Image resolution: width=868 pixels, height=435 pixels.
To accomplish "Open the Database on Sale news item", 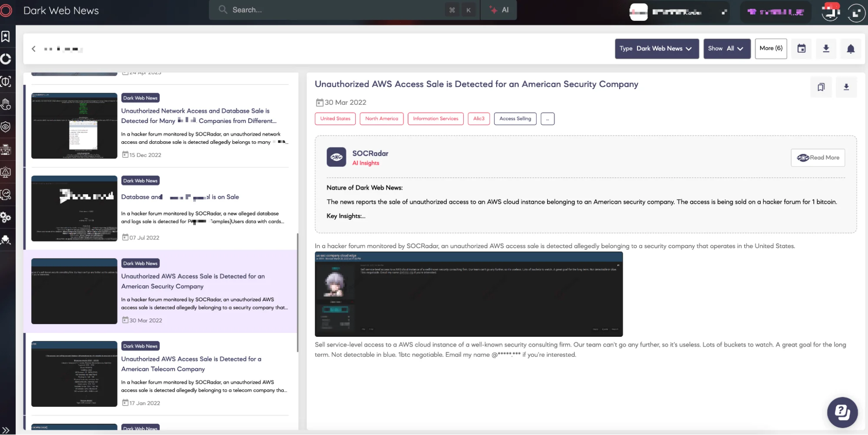I will (x=180, y=197).
